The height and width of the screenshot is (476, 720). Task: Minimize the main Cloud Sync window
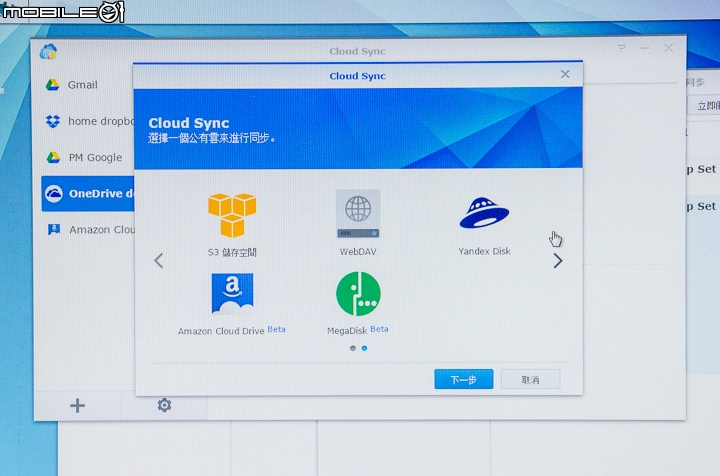tap(645, 48)
